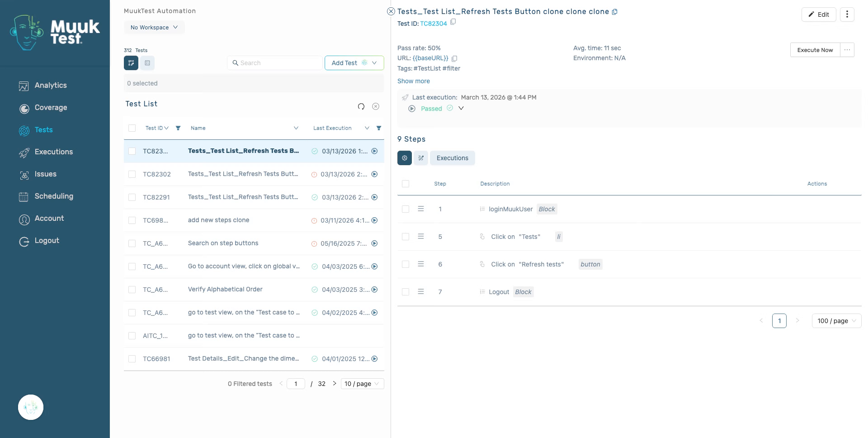Click the tests page number field

click(296, 384)
